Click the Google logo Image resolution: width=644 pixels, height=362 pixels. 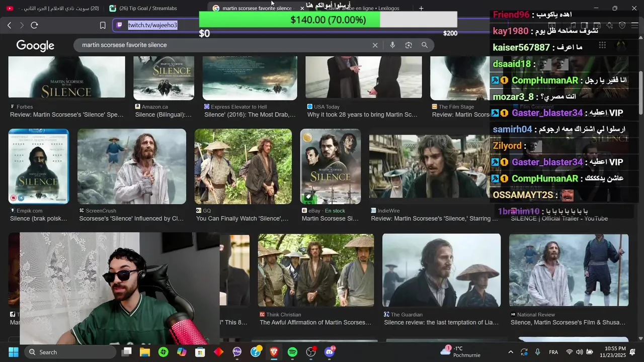[x=35, y=46]
